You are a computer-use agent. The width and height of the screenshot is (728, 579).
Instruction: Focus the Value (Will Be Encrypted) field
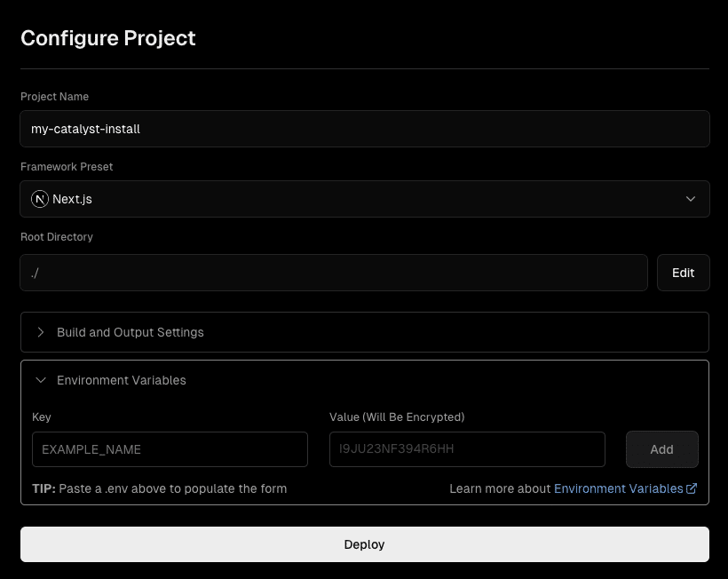click(467, 449)
